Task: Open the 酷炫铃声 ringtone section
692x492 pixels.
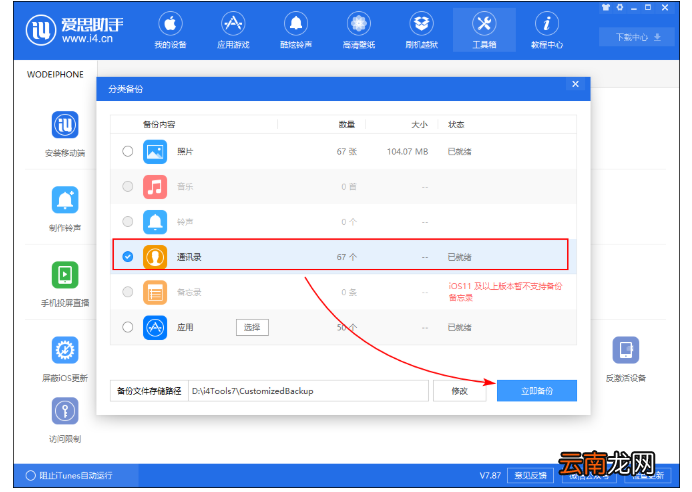Action: [296, 30]
